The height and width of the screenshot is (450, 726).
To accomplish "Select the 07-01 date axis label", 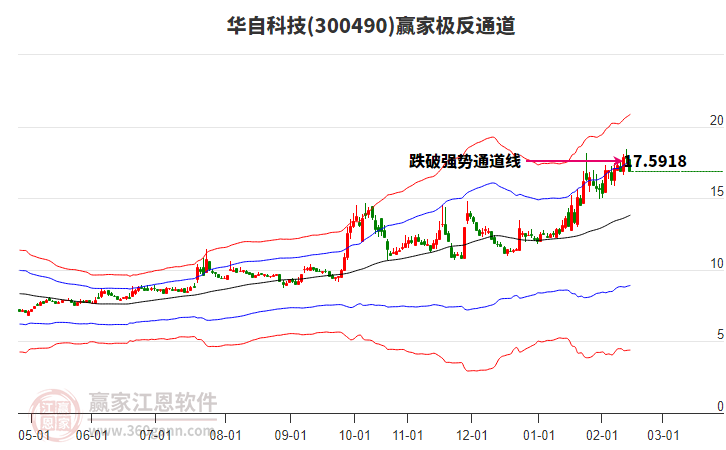I will pyautogui.click(x=155, y=435).
